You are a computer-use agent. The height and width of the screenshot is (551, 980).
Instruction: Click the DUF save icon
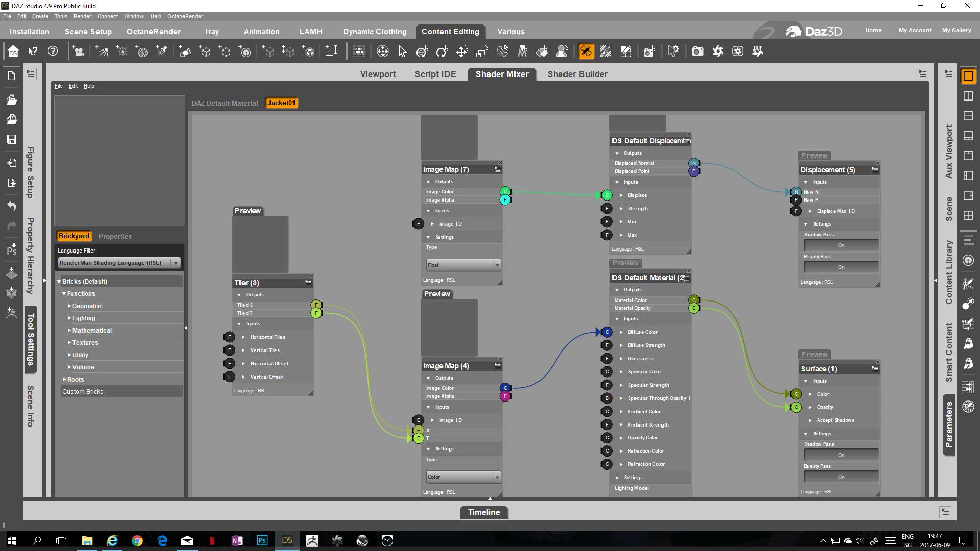(757, 52)
